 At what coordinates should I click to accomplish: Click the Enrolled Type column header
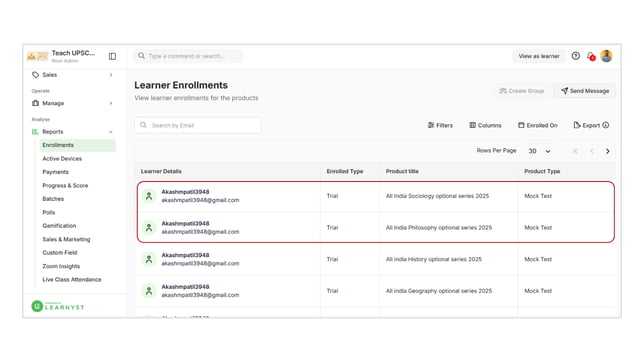[x=345, y=171]
